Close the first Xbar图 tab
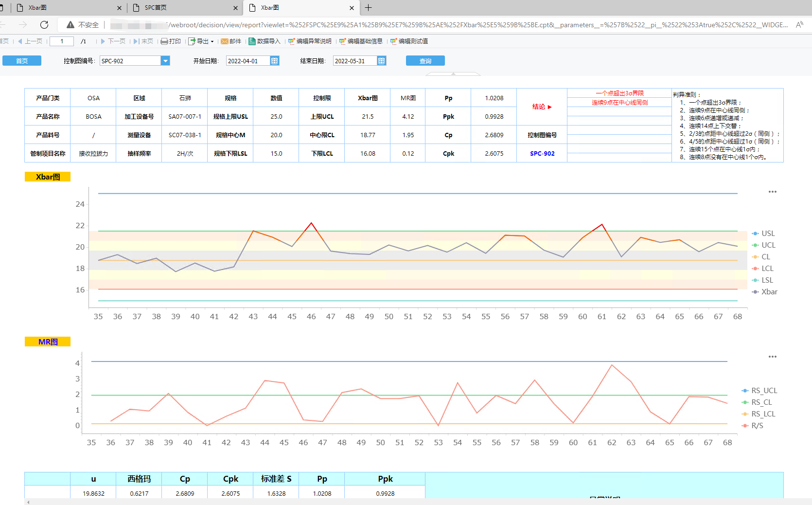The width and height of the screenshot is (812, 505). pos(120,8)
